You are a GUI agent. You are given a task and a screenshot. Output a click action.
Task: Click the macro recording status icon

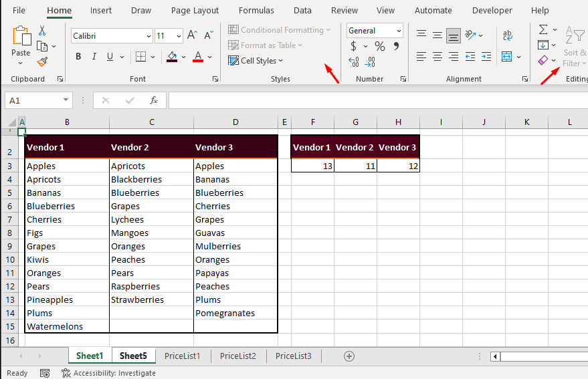[x=45, y=374]
